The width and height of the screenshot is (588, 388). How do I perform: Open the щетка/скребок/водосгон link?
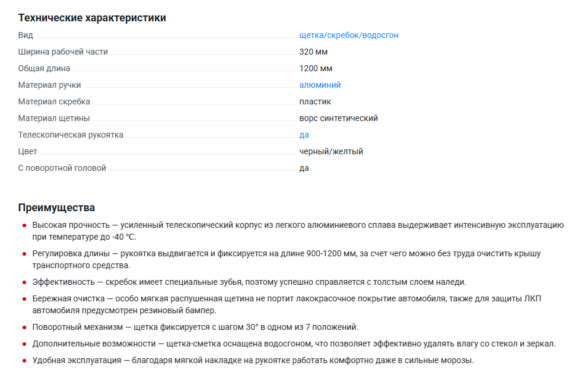pyautogui.click(x=349, y=35)
